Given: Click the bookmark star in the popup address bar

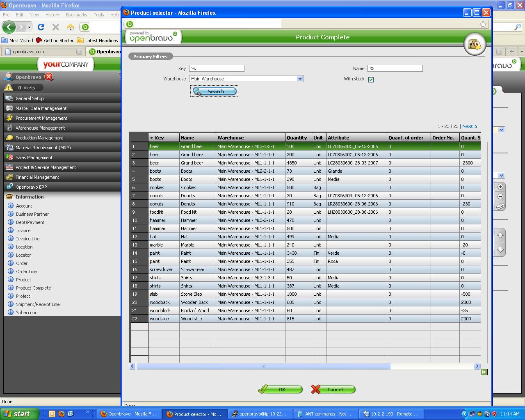Looking at the screenshot, I should coord(483,24).
